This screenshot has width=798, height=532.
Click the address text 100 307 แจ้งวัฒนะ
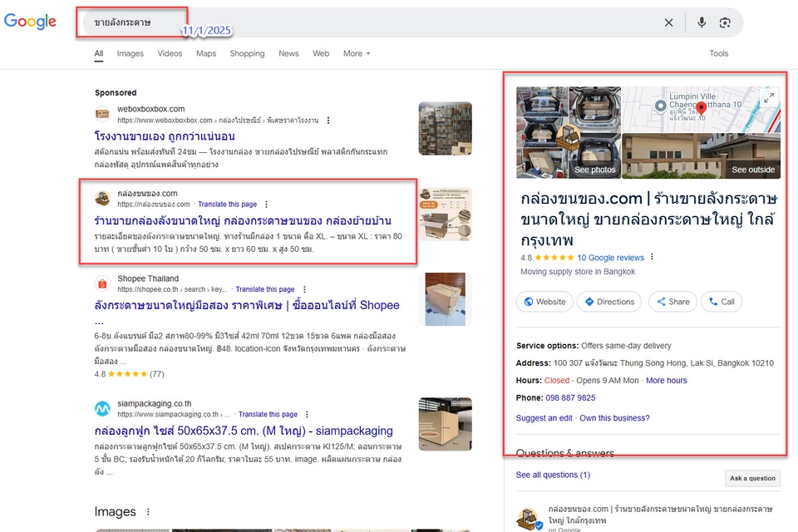[x=663, y=363]
